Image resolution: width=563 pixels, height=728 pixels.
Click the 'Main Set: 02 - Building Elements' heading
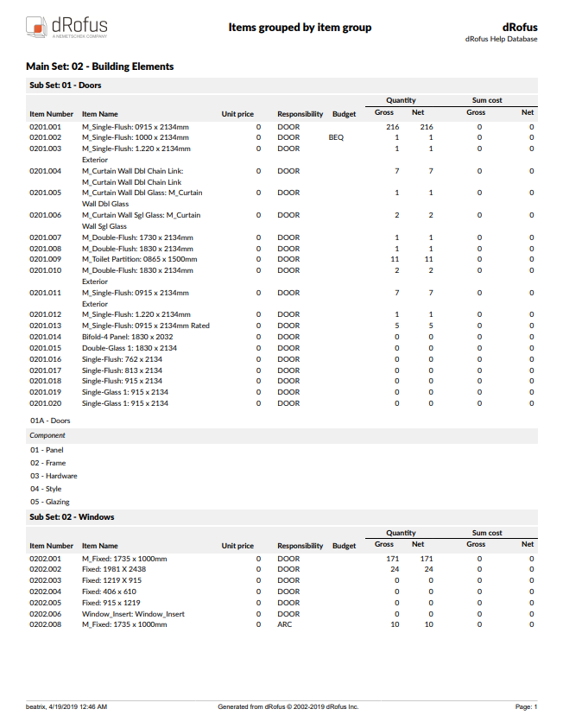(x=99, y=66)
